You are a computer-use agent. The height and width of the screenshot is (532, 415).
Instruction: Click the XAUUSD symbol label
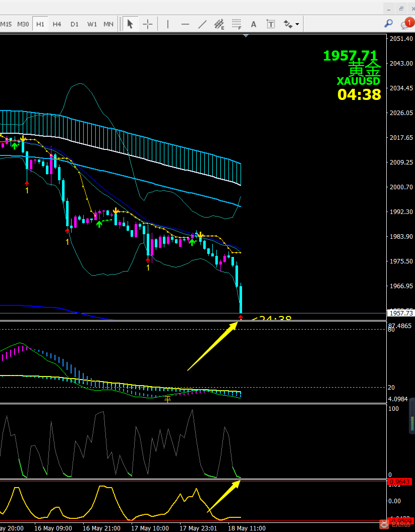pos(359,81)
